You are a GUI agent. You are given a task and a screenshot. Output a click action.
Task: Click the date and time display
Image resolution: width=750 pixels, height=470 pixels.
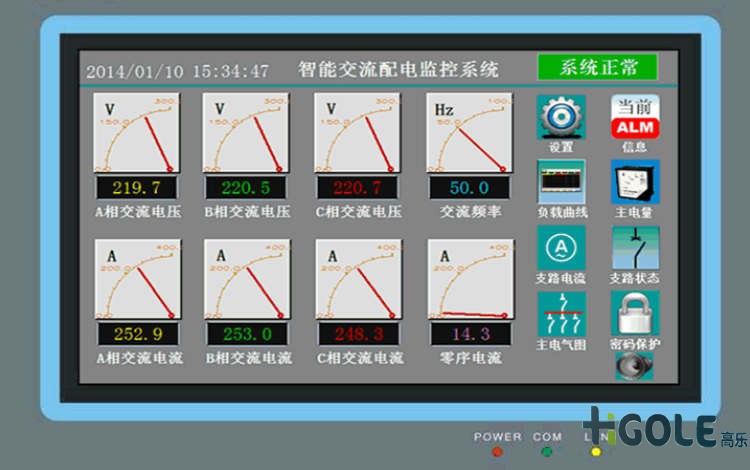click(177, 71)
